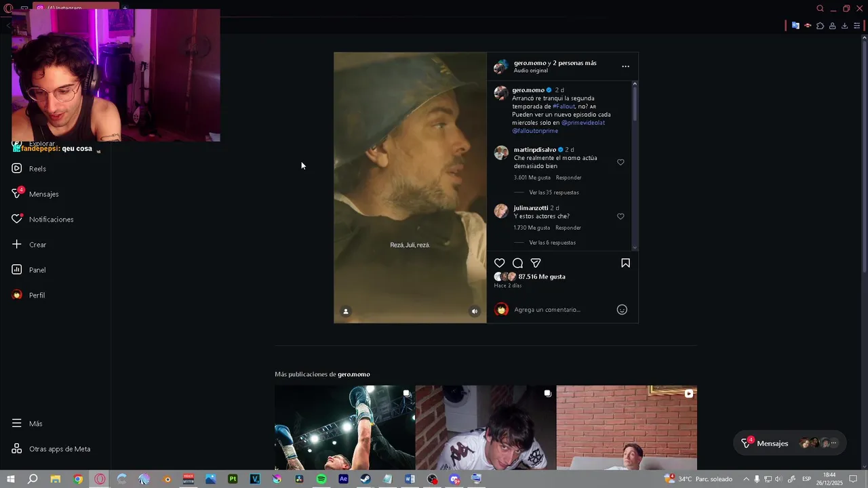
Task: Open the browser extensions puzzle icon
Action: (820, 26)
